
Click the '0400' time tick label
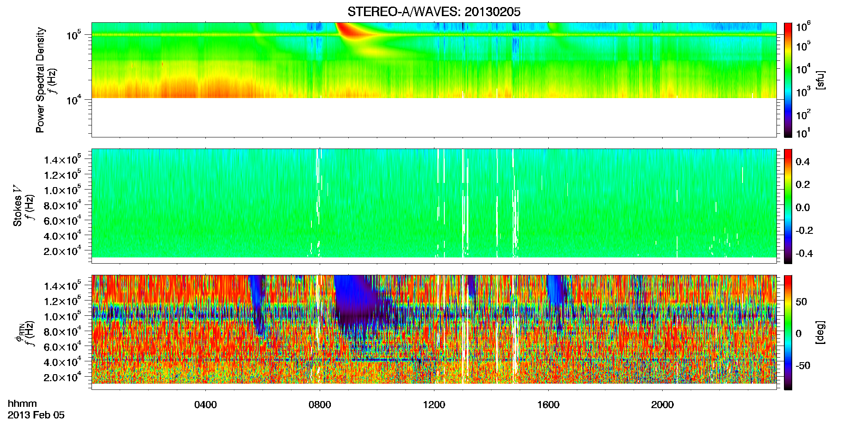point(206,404)
